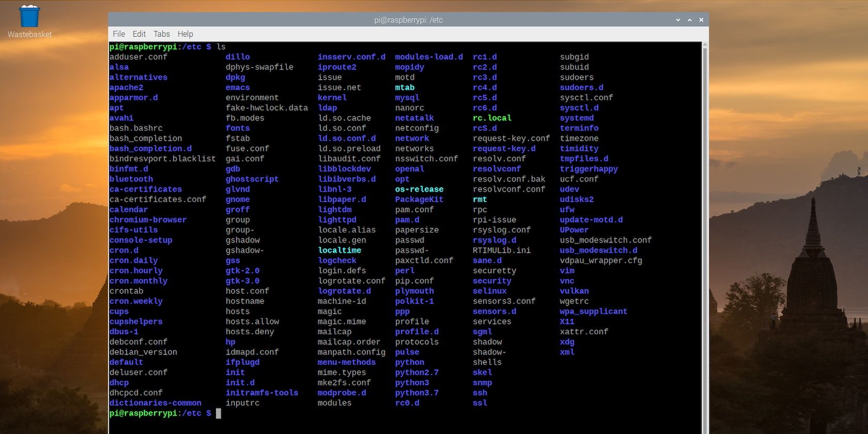Minimize the terminal window
868x434 pixels.
pos(678,20)
